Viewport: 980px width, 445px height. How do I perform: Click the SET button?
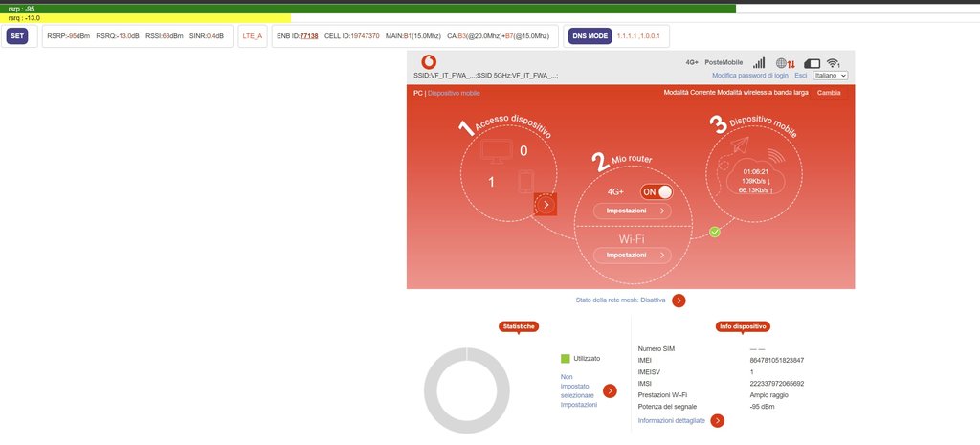tap(17, 36)
